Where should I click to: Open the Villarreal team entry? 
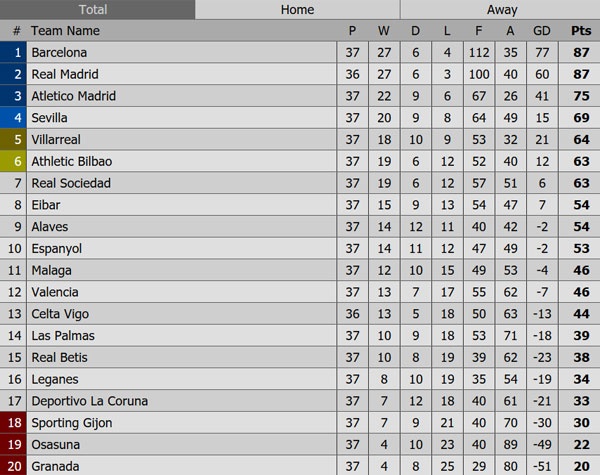coord(56,140)
